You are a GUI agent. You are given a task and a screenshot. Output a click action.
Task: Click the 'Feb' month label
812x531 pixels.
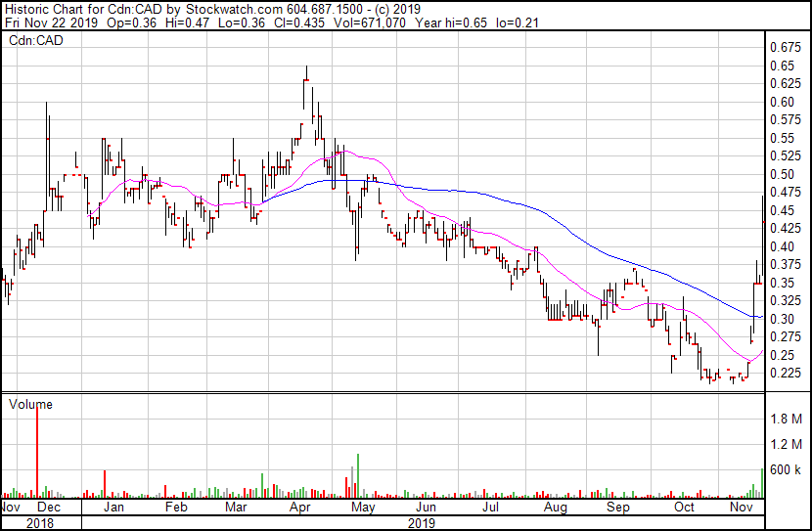tap(176, 508)
